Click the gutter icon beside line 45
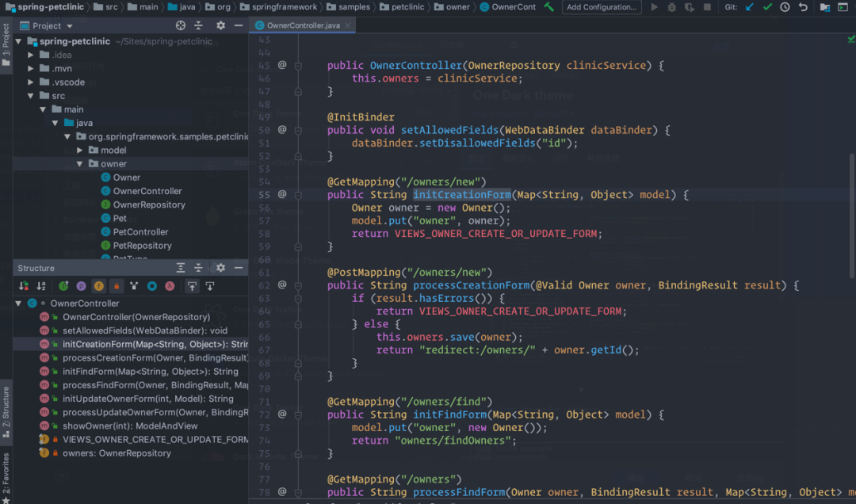The height and width of the screenshot is (504, 856). (x=282, y=65)
